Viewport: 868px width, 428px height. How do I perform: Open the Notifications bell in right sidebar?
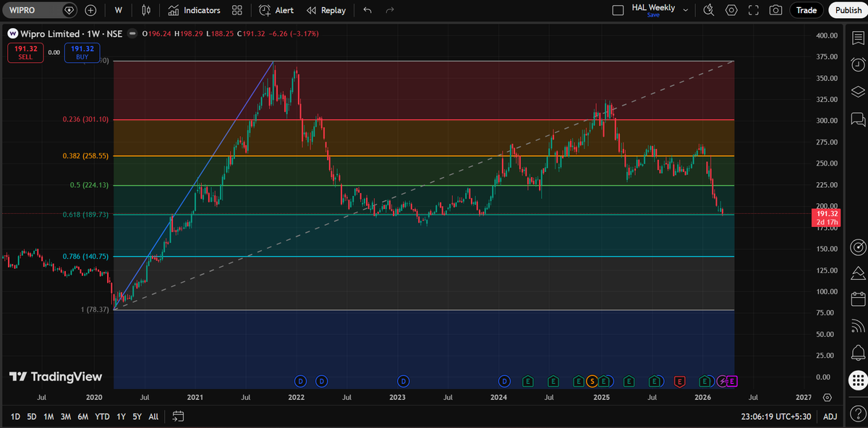[858, 353]
